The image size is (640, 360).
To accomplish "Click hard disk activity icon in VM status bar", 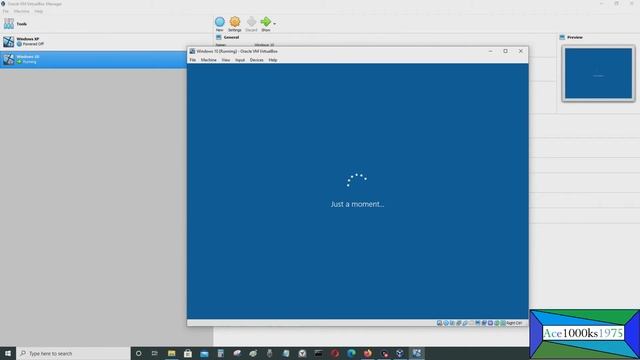I will coord(439,323).
